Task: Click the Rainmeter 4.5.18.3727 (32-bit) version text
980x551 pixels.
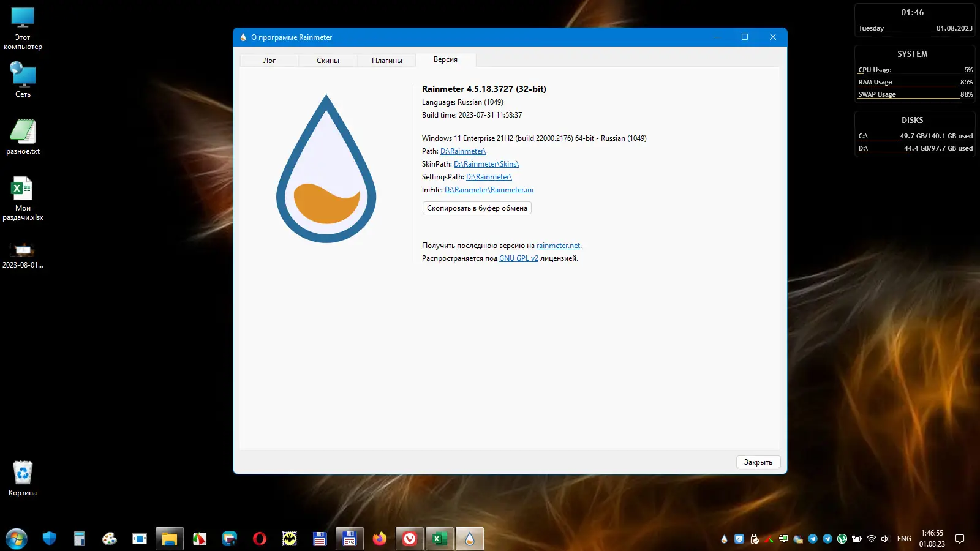Action: click(484, 89)
